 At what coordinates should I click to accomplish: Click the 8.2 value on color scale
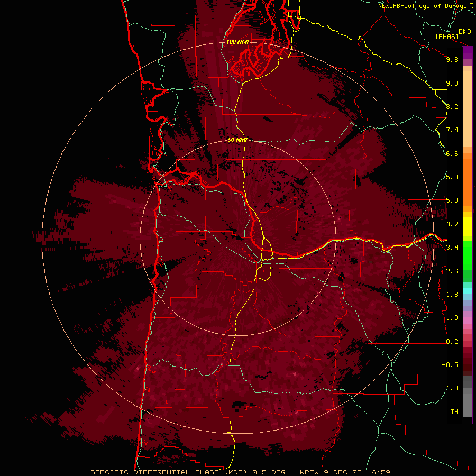(452, 106)
